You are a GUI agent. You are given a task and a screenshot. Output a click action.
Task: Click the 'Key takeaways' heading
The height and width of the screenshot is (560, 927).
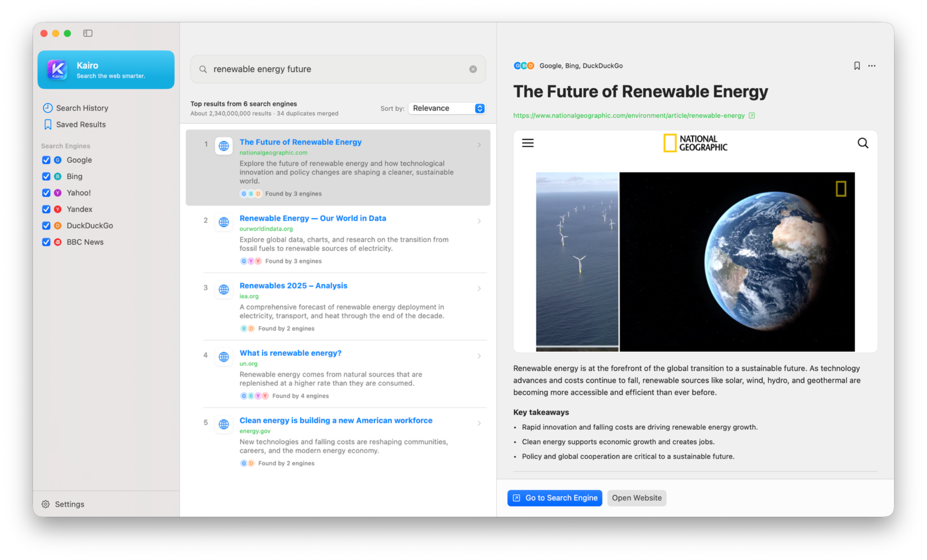click(x=541, y=412)
